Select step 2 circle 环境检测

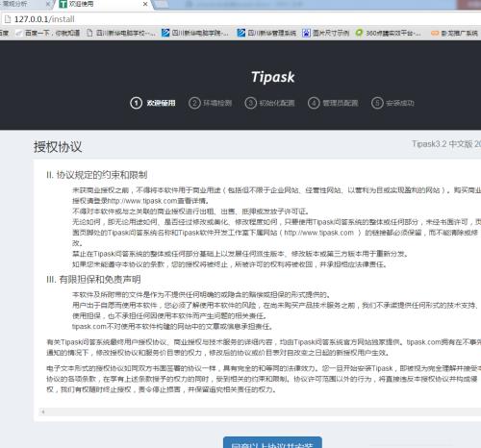click(194, 103)
